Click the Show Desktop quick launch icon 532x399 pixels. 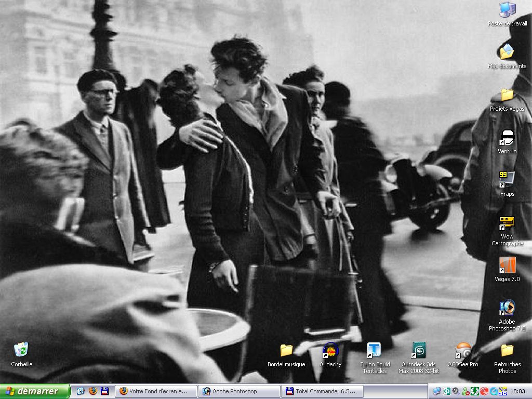point(81,391)
